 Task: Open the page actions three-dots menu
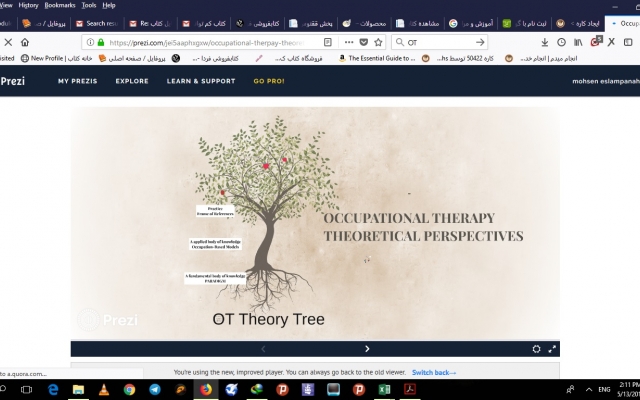349,42
